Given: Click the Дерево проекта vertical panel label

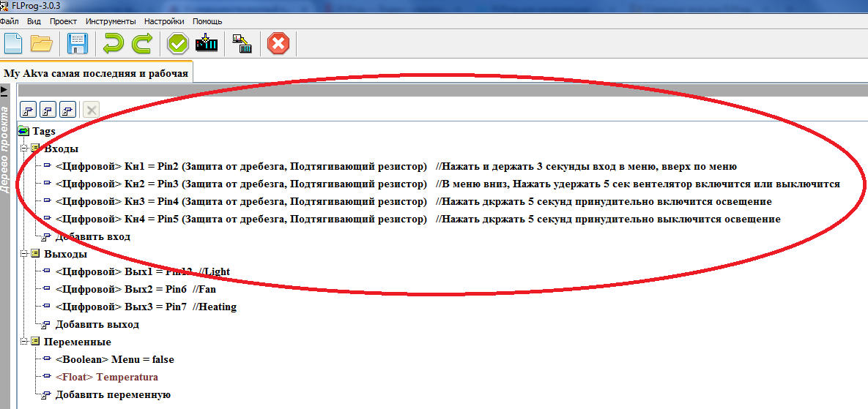Looking at the screenshot, I should 4,149.
